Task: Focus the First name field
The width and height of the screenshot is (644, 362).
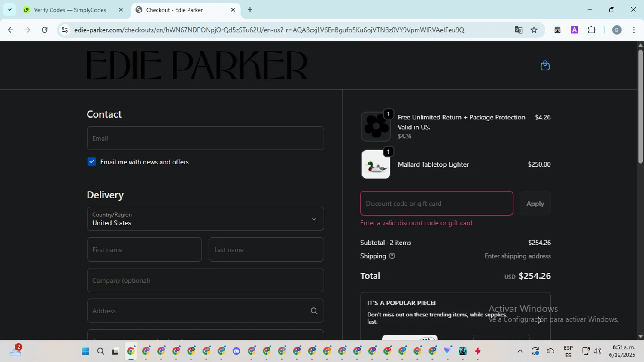Action: [144, 249]
